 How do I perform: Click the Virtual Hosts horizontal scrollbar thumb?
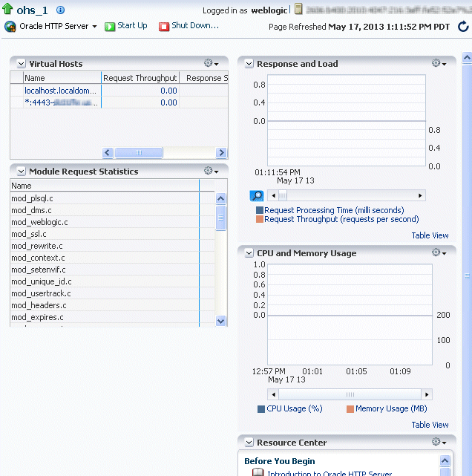(x=139, y=152)
